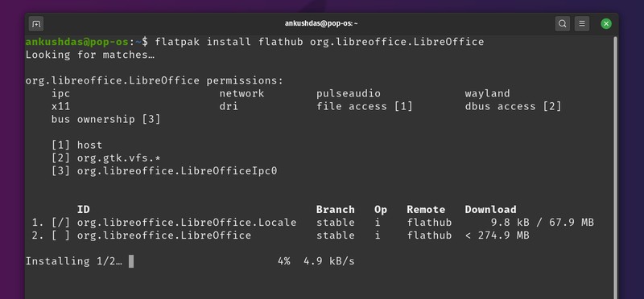Click the 'bus ownership [3]' entry
644x299 pixels.
click(106, 119)
